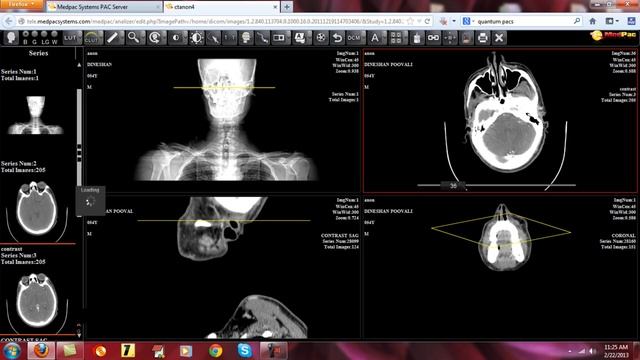
Task: Open Skype from the taskbar
Action: [x=244, y=351]
